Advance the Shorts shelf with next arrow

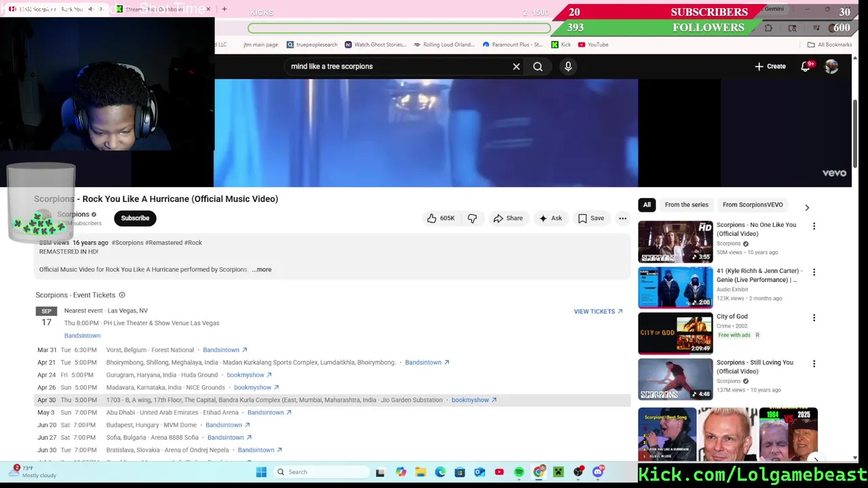click(x=816, y=459)
